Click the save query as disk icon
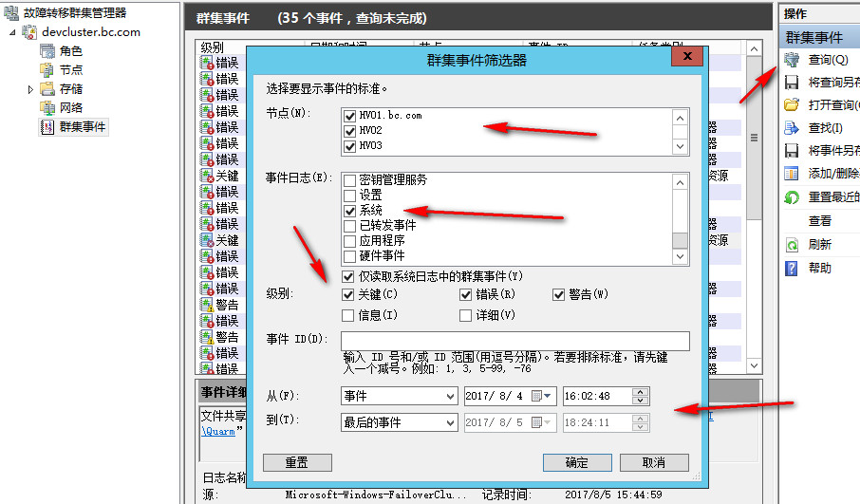This screenshot has width=860, height=504. click(792, 83)
